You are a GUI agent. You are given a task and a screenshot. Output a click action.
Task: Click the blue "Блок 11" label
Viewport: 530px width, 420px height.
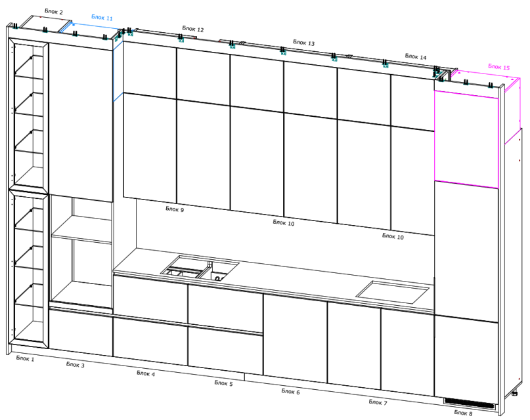point(102,18)
